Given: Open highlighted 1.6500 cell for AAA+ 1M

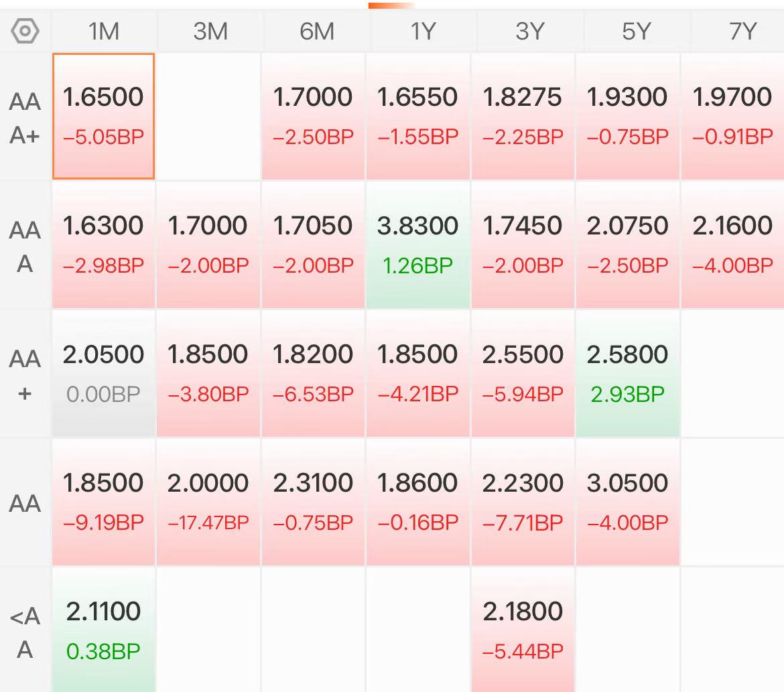Looking at the screenshot, I should [x=103, y=116].
